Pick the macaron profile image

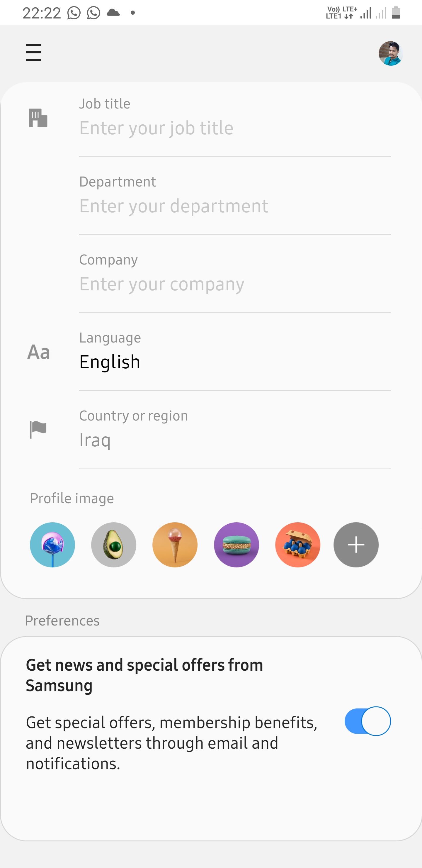pos(236,545)
